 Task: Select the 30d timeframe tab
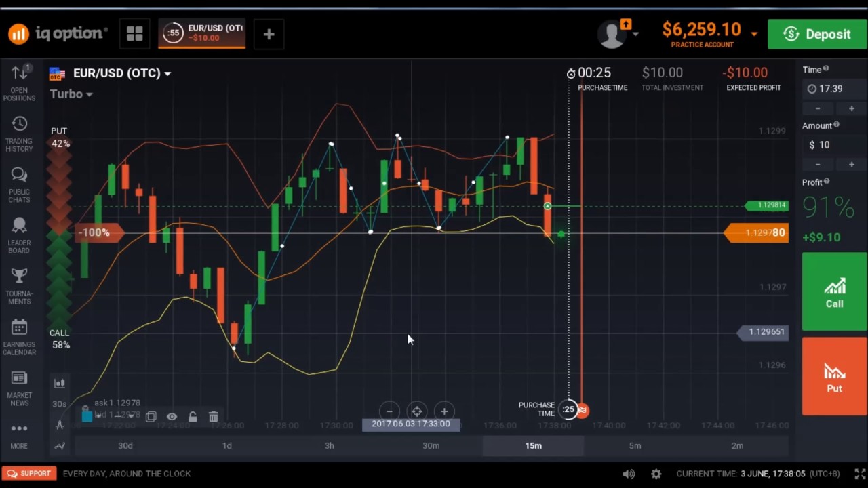pyautogui.click(x=125, y=445)
